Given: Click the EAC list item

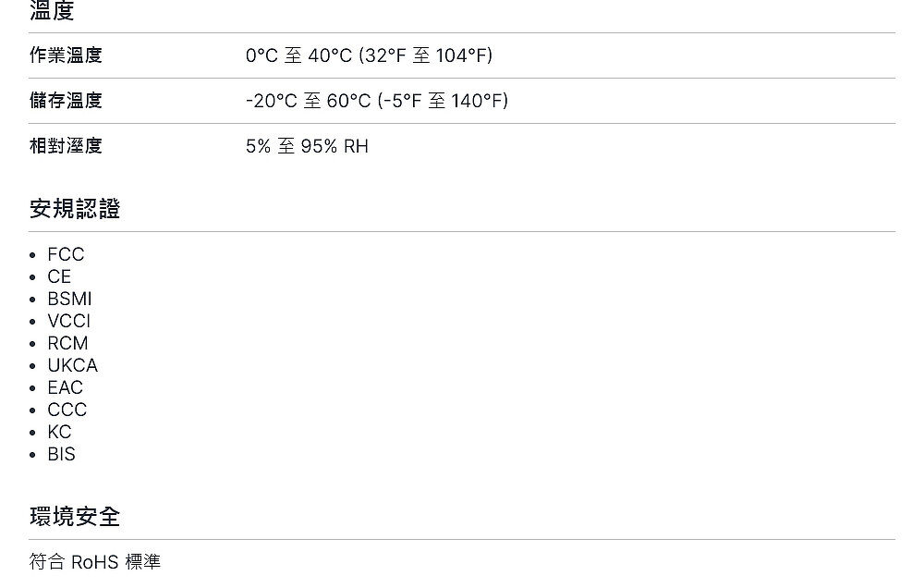Looking at the screenshot, I should [66, 387].
